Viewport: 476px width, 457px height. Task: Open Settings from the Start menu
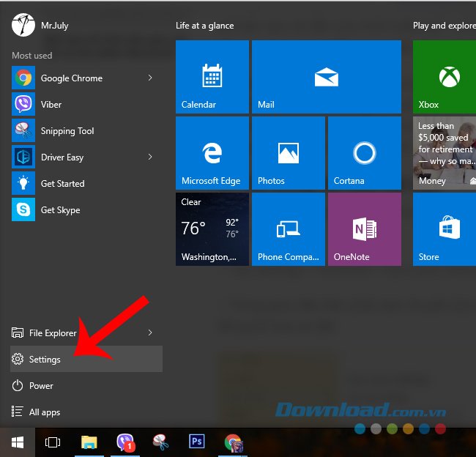coord(45,360)
